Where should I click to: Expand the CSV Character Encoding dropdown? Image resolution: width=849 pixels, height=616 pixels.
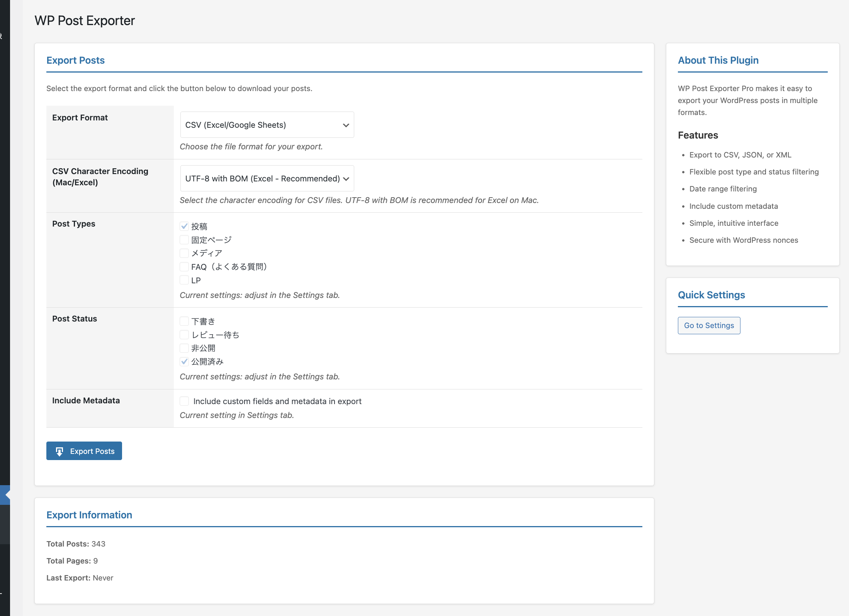click(x=267, y=178)
